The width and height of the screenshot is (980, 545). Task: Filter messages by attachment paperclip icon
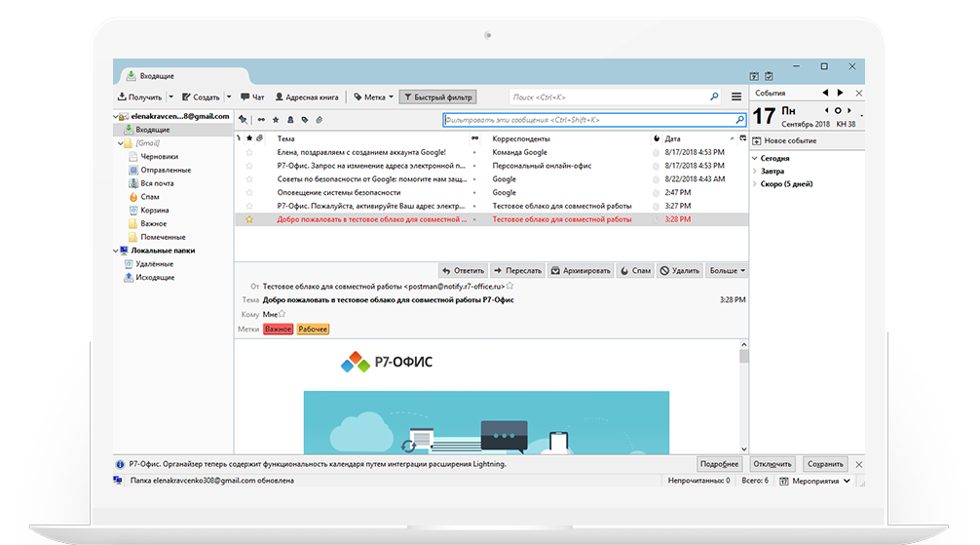point(319,120)
